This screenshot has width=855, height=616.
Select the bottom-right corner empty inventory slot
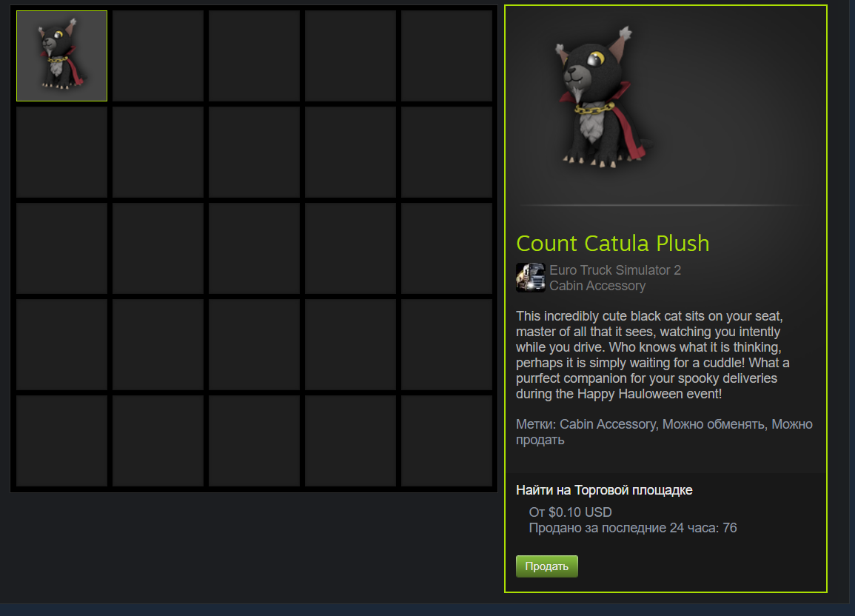446,441
